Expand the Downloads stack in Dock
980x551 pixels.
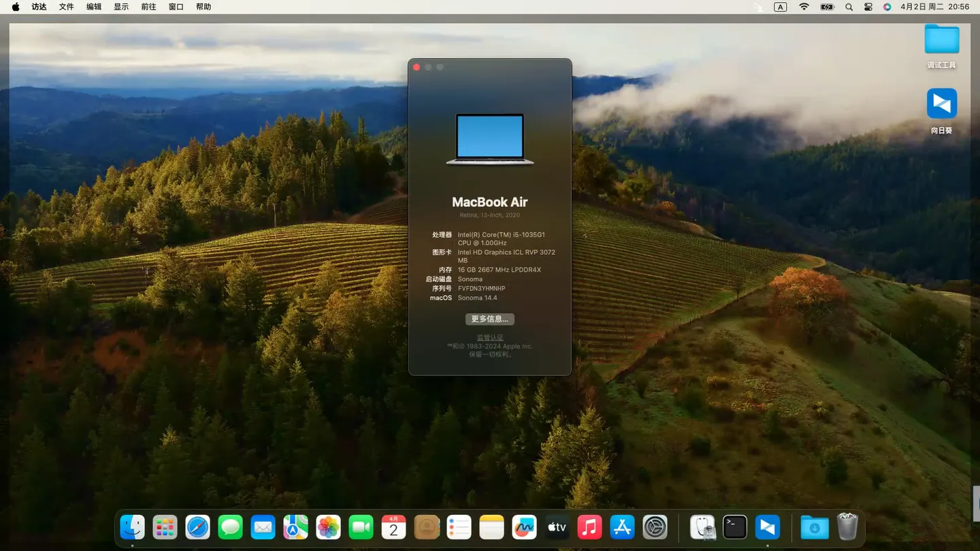click(814, 527)
